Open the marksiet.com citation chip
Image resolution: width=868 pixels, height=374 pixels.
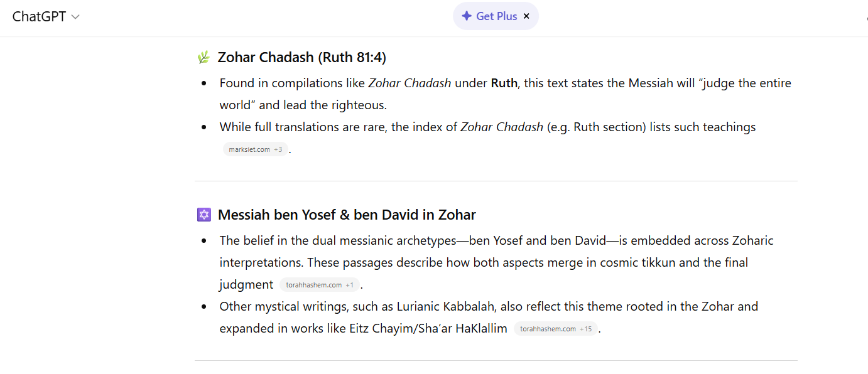point(249,149)
